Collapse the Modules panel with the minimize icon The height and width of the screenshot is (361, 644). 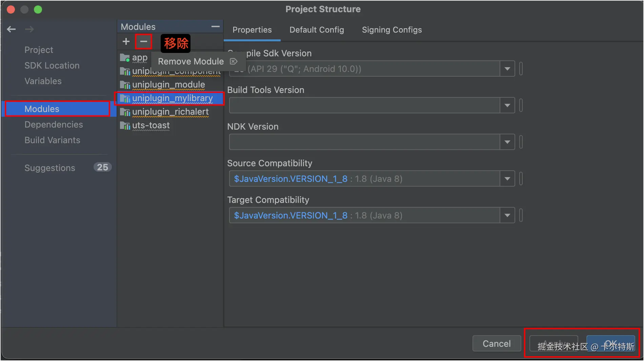coord(215,26)
